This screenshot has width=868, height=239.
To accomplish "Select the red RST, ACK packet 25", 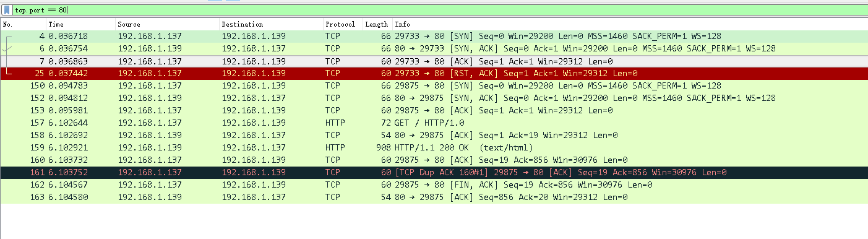I will coord(434,73).
